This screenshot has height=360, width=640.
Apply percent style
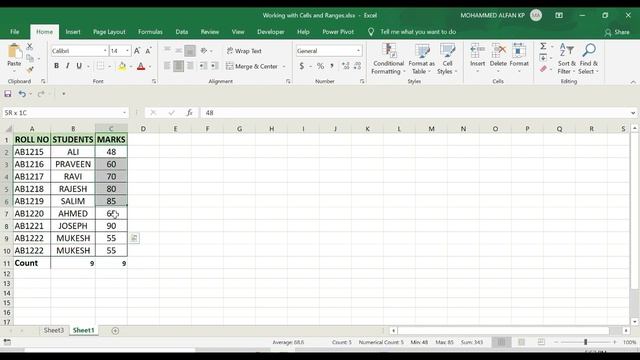click(x=320, y=66)
